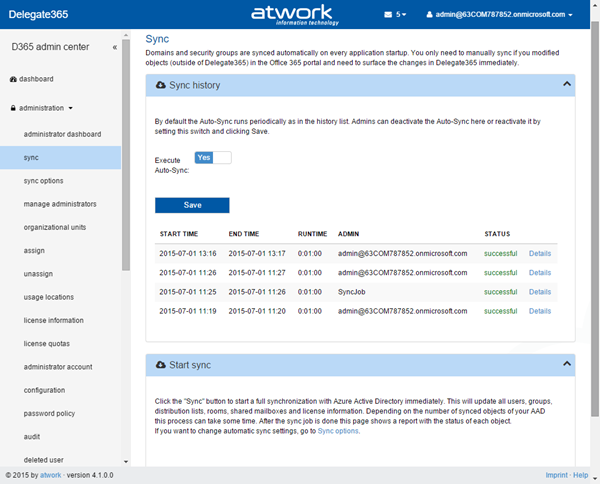
Task: Click the Save button
Action: click(x=192, y=205)
